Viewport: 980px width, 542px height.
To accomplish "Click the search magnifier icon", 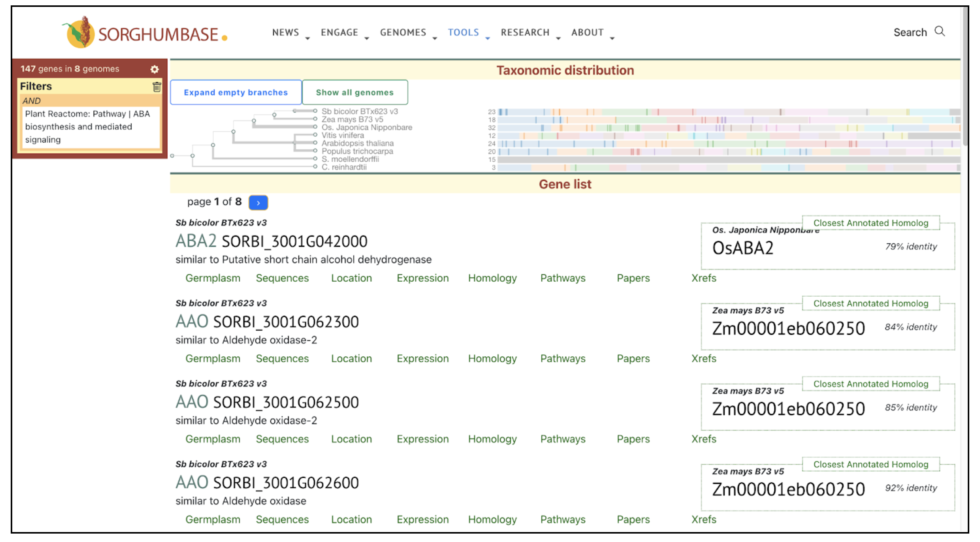I will coord(940,31).
